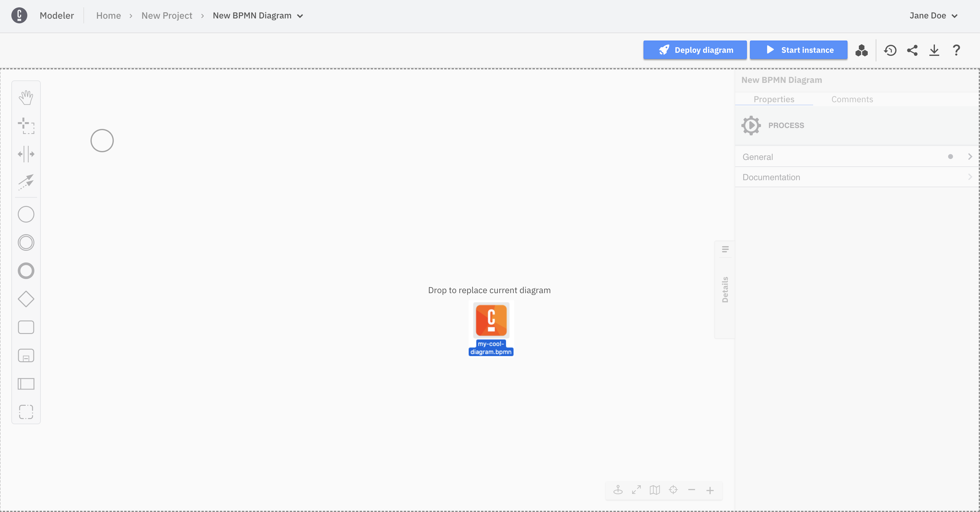
Task: Click the Deploy diagram button
Action: tap(695, 50)
